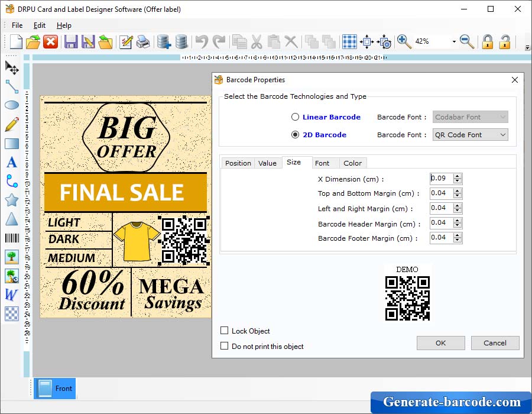Open a file with the folder icon
The height and width of the screenshot is (414, 532).
point(33,42)
